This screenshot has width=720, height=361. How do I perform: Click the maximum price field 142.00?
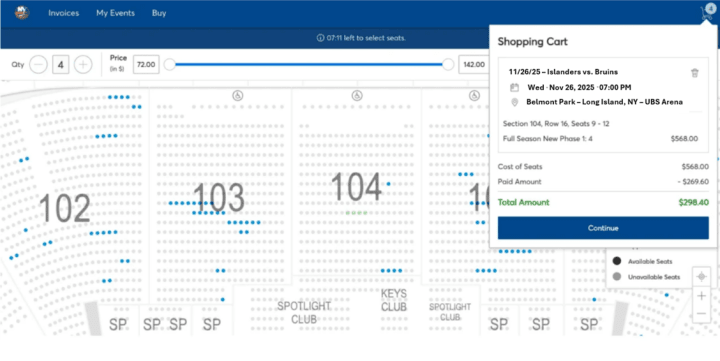(473, 65)
